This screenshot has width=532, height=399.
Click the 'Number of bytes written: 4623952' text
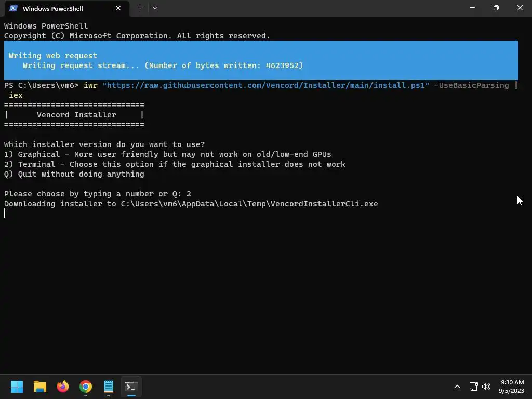tap(224, 65)
